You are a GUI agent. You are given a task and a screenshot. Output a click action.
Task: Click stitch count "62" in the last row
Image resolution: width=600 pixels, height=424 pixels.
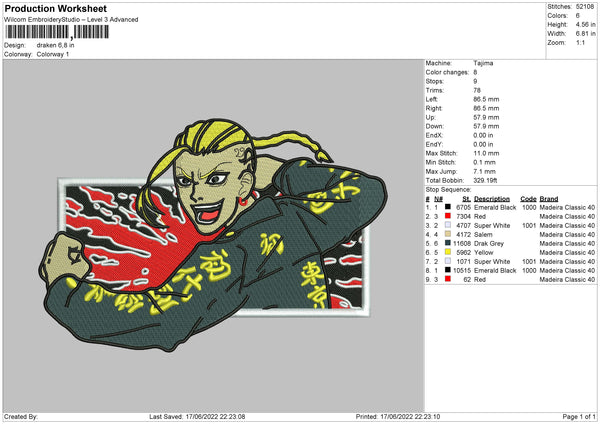[x=467, y=280]
